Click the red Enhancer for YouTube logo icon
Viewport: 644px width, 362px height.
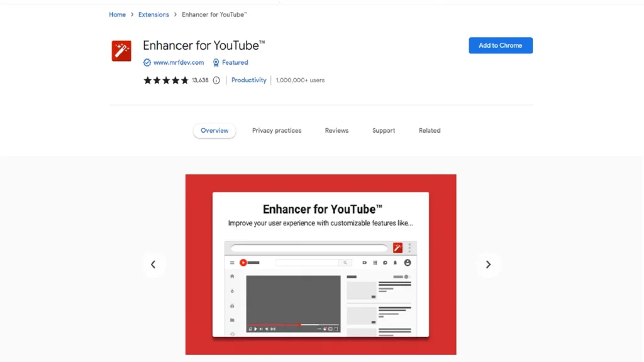[x=121, y=51]
